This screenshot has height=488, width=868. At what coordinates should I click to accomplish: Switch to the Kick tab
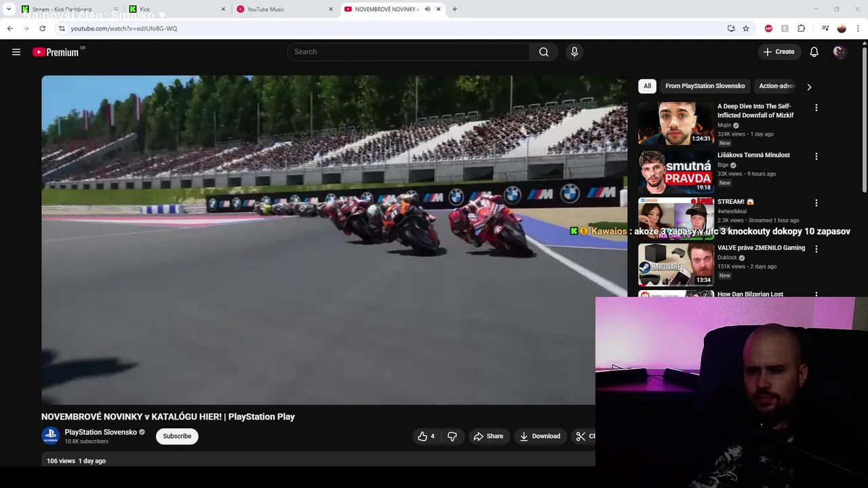pos(178,9)
